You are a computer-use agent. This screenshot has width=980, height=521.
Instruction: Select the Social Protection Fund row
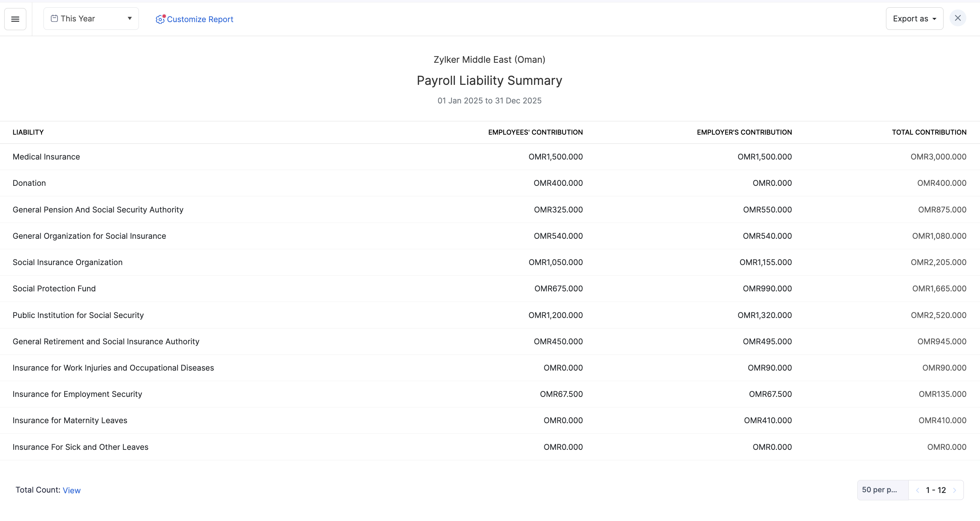(x=54, y=289)
